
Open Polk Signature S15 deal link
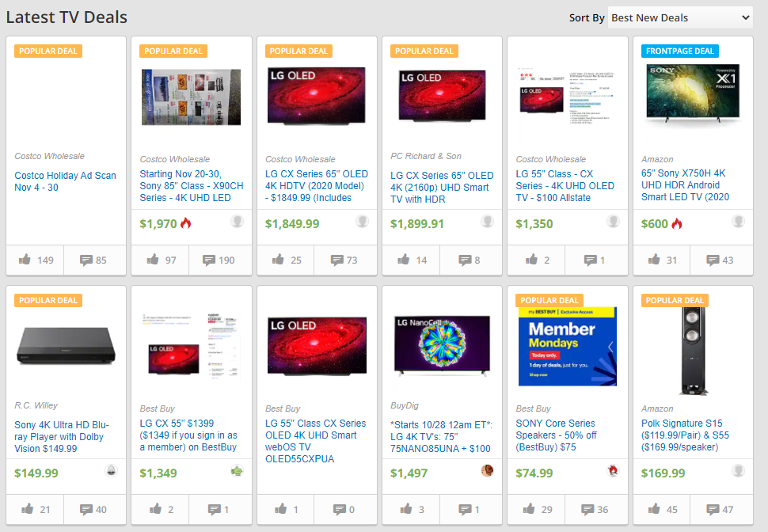click(x=685, y=435)
